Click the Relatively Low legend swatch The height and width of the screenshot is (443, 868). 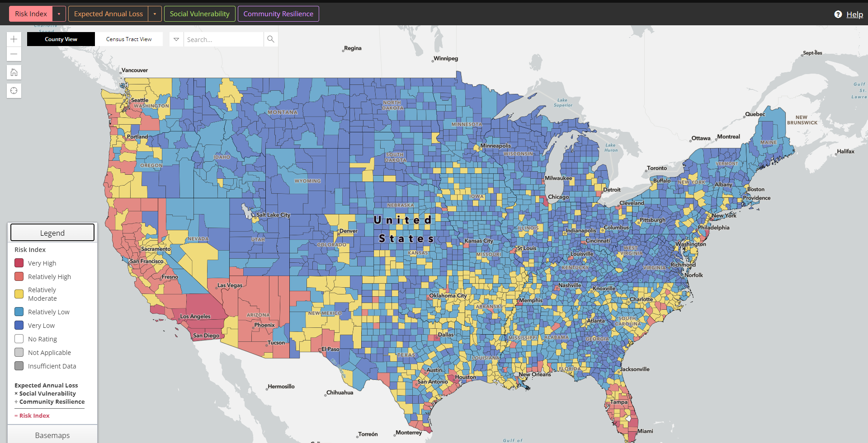19,312
